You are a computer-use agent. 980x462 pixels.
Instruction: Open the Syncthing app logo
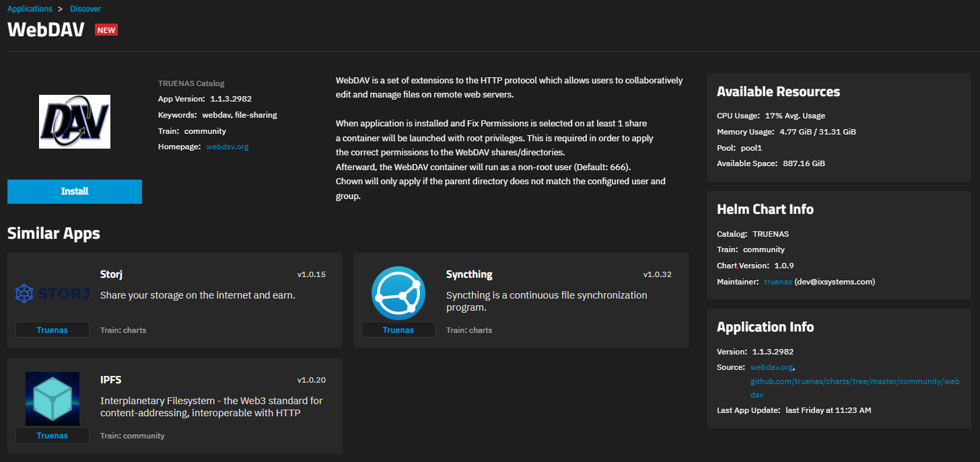click(398, 293)
